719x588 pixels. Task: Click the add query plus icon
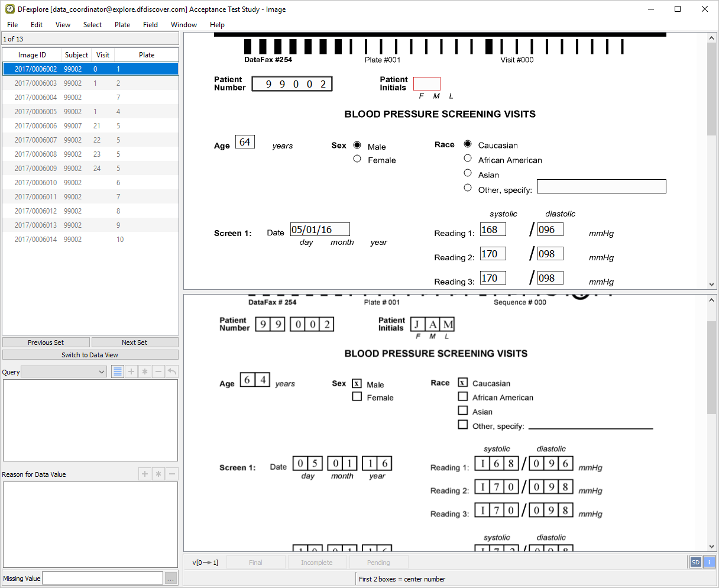131,372
